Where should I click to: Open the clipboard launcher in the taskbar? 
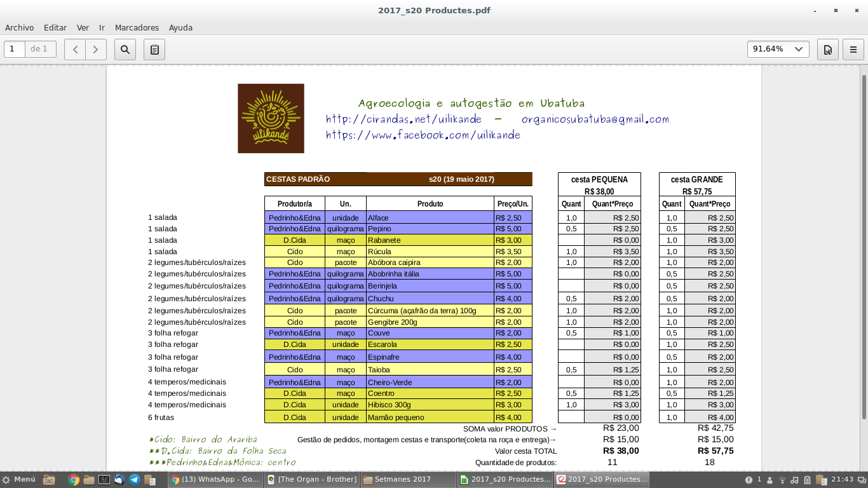coord(150,480)
